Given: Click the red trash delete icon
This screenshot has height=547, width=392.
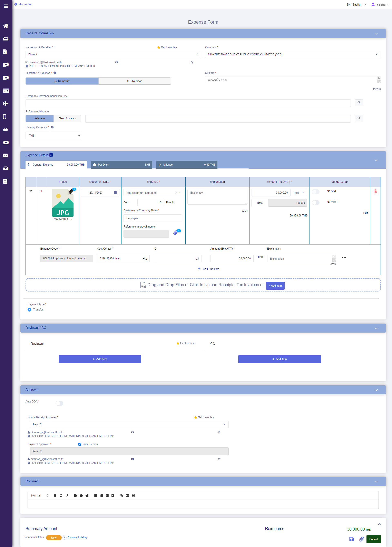Looking at the screenshot, I should 375,191.
